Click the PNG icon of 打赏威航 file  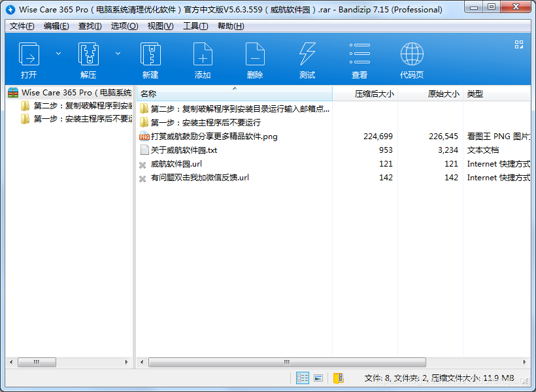tap(144, 137)
